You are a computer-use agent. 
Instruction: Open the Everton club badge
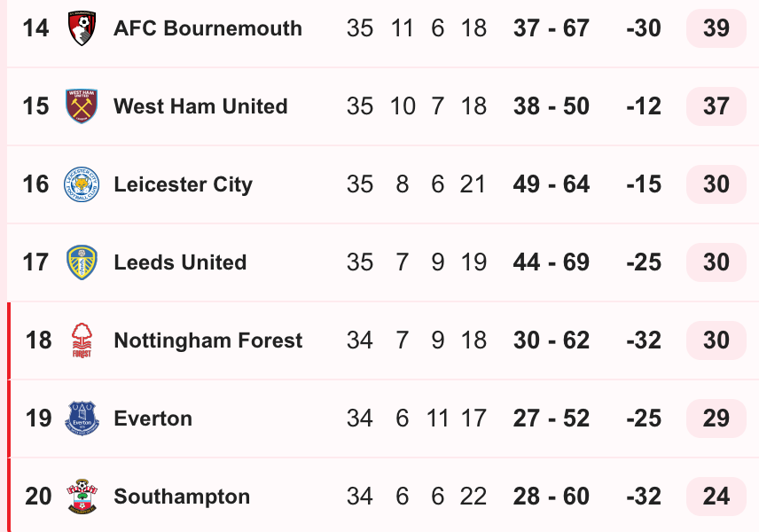[x=82, y=419]
